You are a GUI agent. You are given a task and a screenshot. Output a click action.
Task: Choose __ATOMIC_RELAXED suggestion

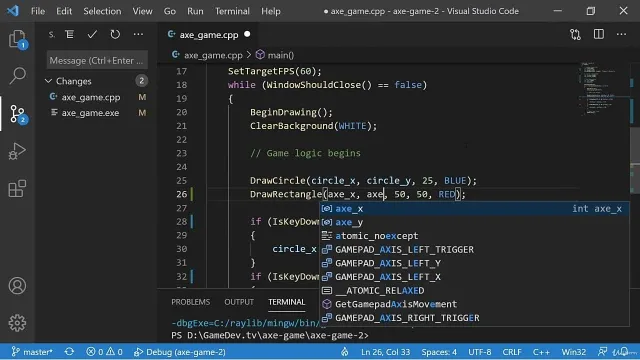click(x=473, y=291)
